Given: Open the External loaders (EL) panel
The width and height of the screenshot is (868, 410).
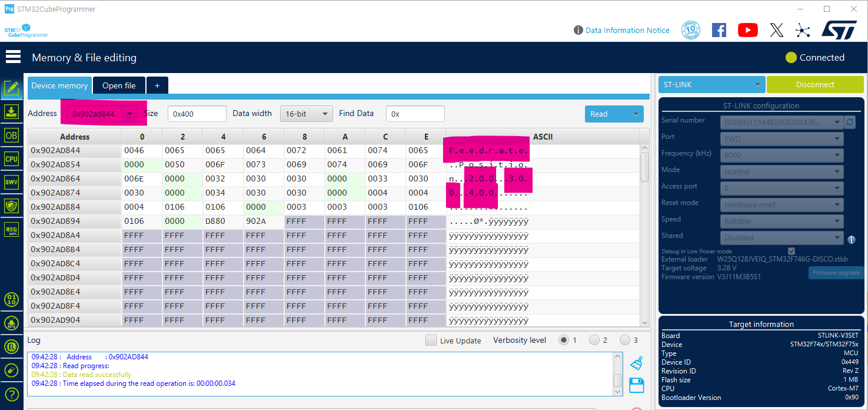Looking at the screenshot, I should [x=12, y=346].
